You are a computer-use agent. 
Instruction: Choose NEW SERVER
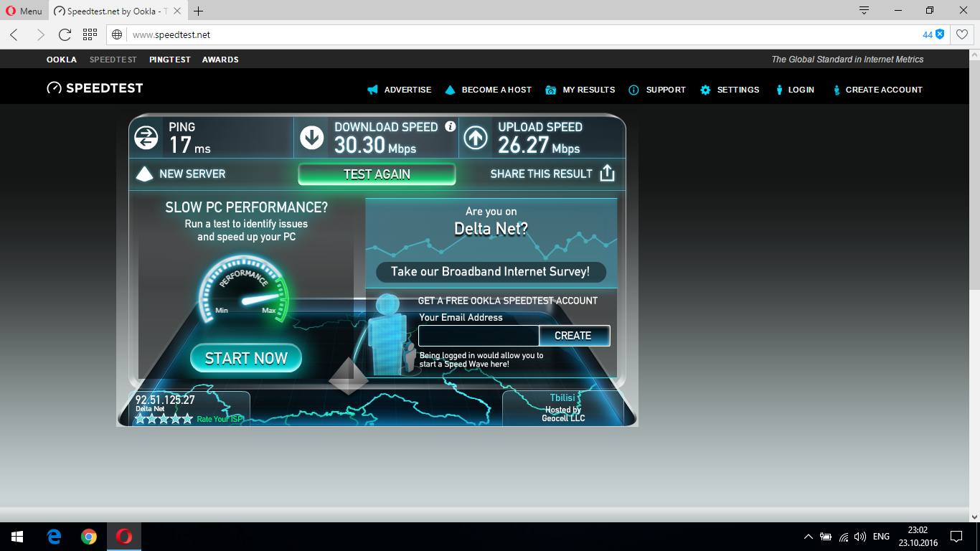click(181, 174)
